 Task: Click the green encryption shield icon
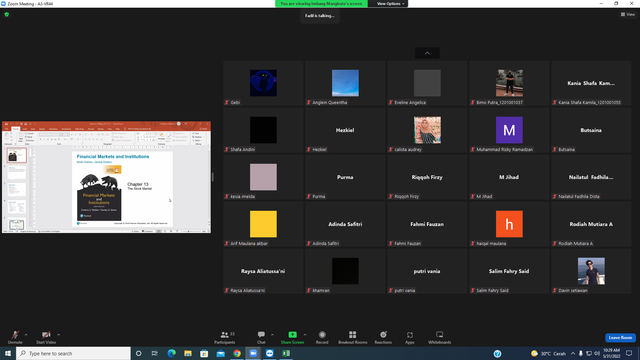[x=7, y=14]
